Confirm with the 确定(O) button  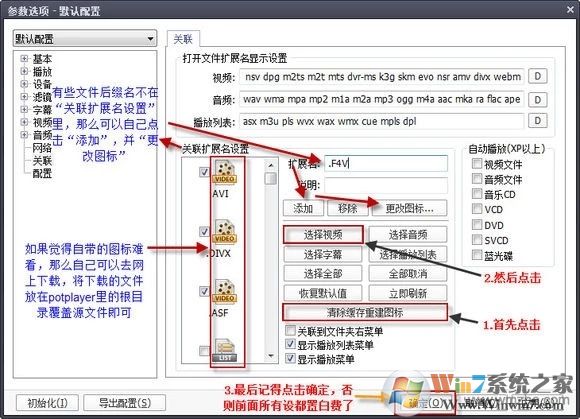coord(425,403)
